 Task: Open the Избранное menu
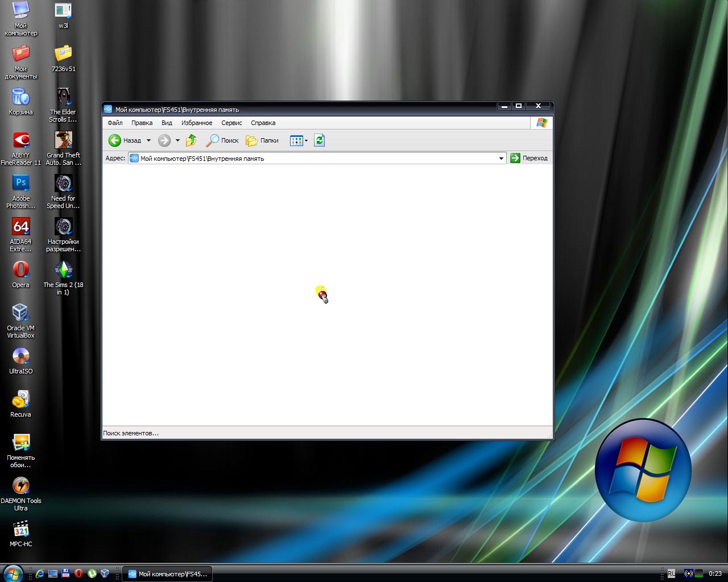(x=197, y=123)
